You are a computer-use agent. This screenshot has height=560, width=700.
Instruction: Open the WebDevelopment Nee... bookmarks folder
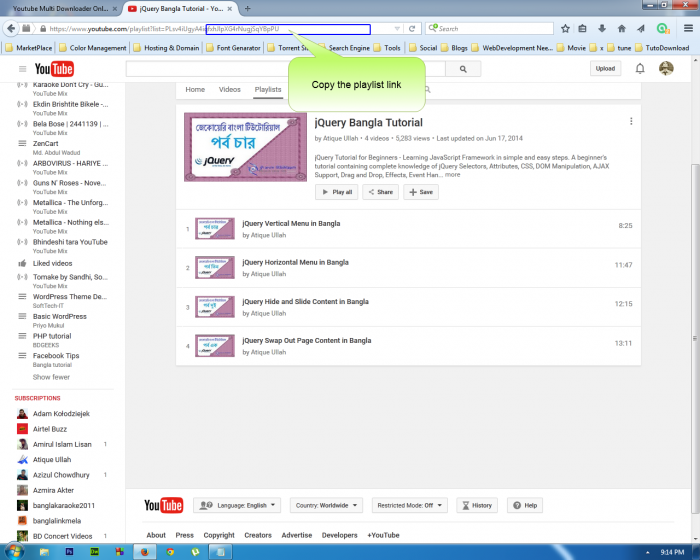click(x=512, y=48)
